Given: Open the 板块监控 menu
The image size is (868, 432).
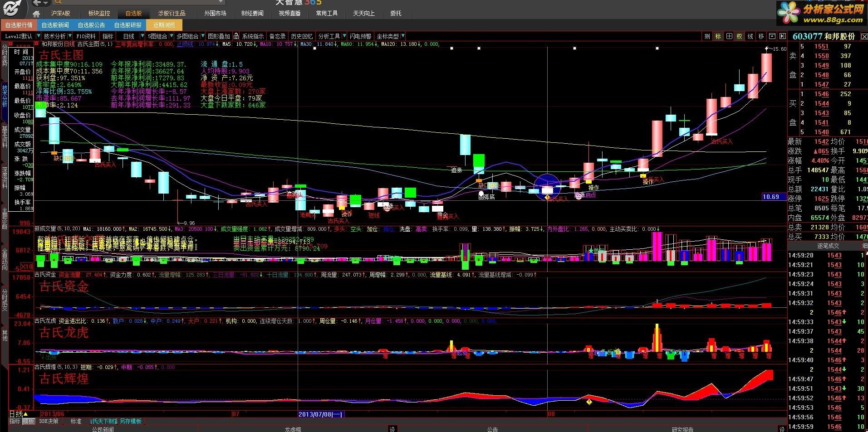Looking at the screenshot, I should tap(99, 14).
